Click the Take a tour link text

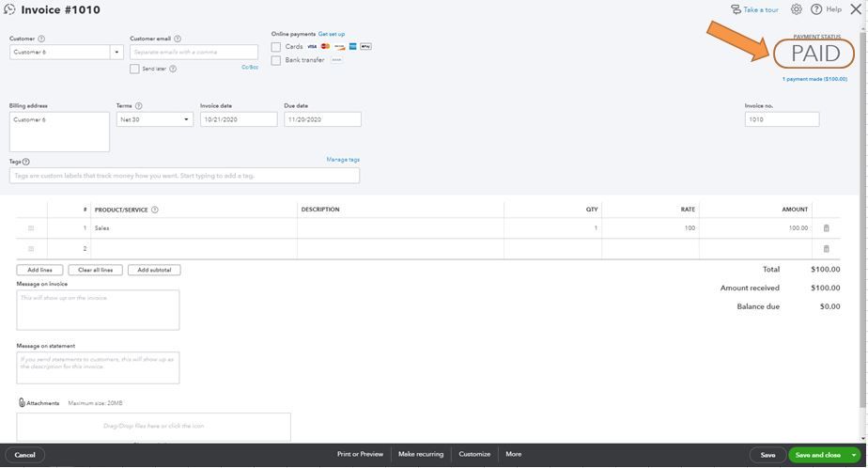point(761,10)
